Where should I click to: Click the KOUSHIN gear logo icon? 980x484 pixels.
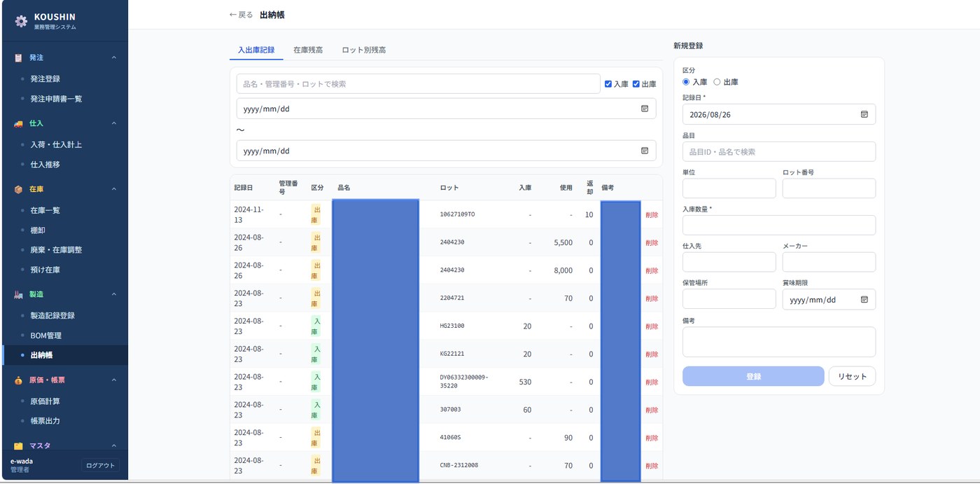(21, 21)
